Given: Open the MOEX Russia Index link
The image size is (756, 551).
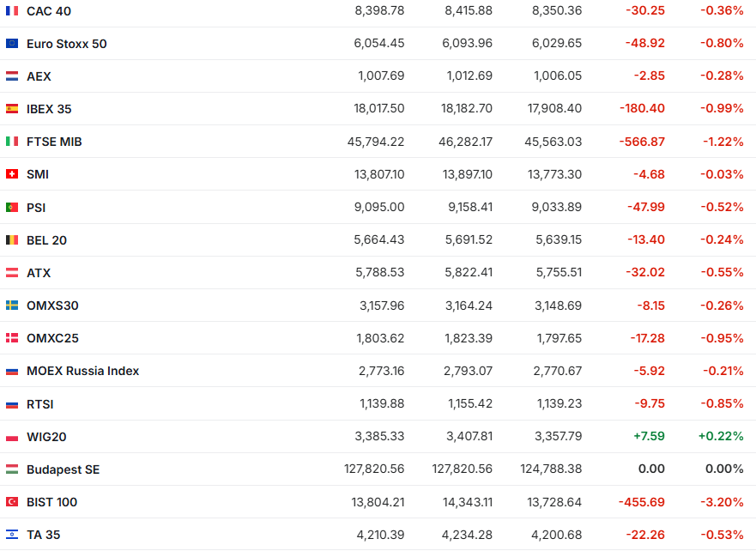Looking at the screenshot, I should [82, 371].
